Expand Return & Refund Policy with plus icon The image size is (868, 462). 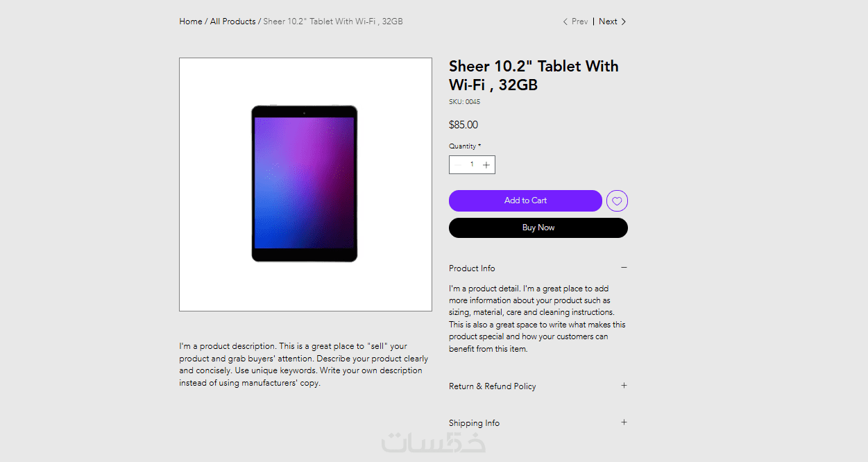pyautogui.click(x=624, y=386)
